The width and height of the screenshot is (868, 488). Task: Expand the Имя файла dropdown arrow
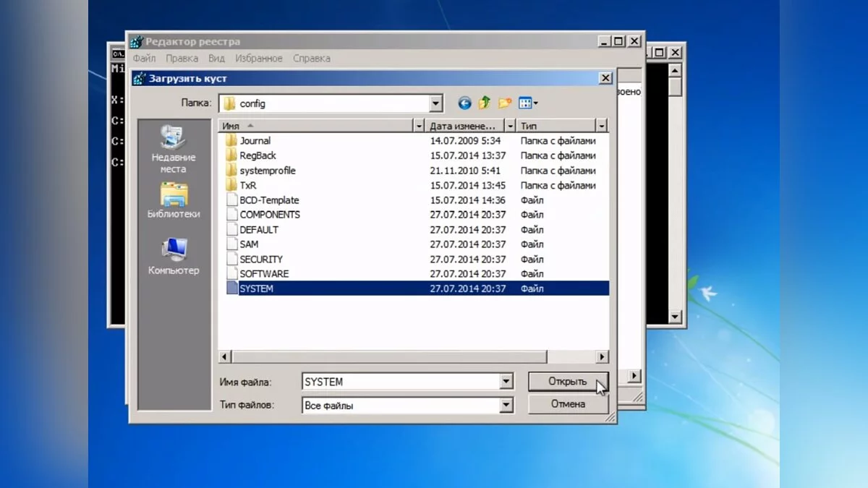(506, 382)
